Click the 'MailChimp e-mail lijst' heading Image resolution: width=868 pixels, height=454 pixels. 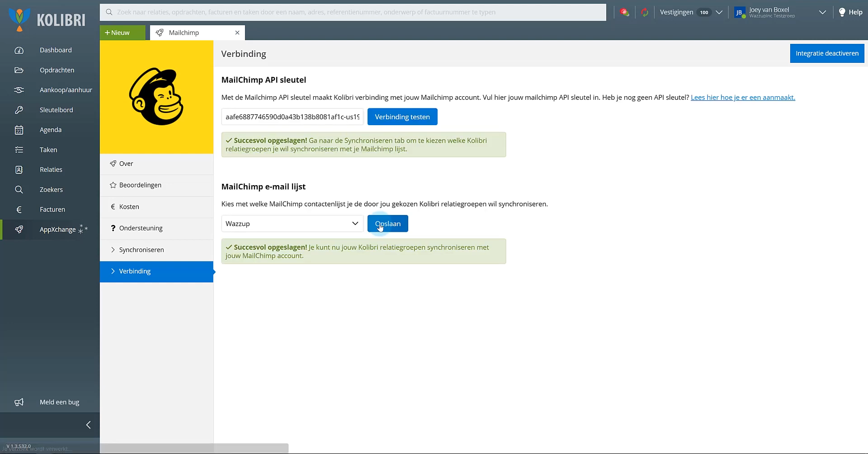pos(264,187)
